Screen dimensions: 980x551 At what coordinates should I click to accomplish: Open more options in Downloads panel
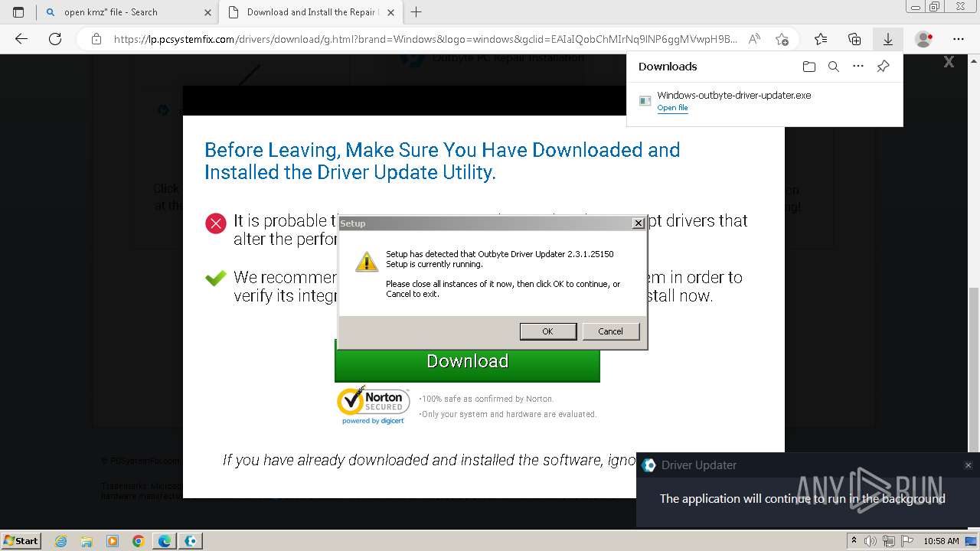pos(858,67)
